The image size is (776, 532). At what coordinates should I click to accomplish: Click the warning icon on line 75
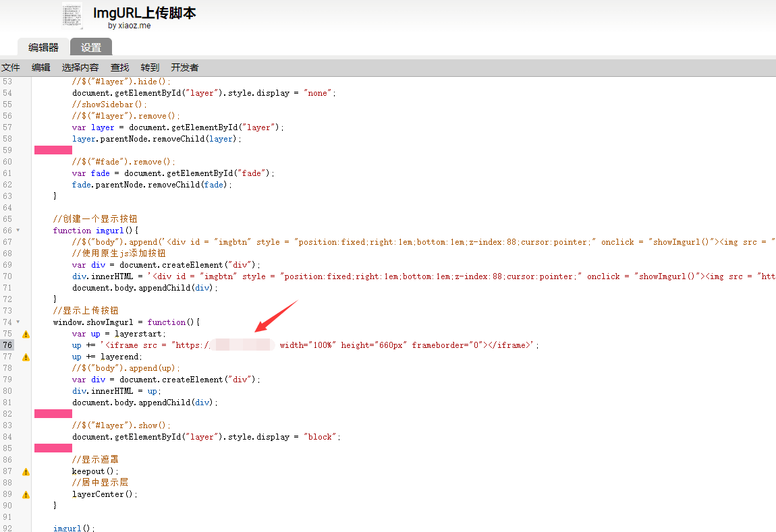click(x=26, y=334)
